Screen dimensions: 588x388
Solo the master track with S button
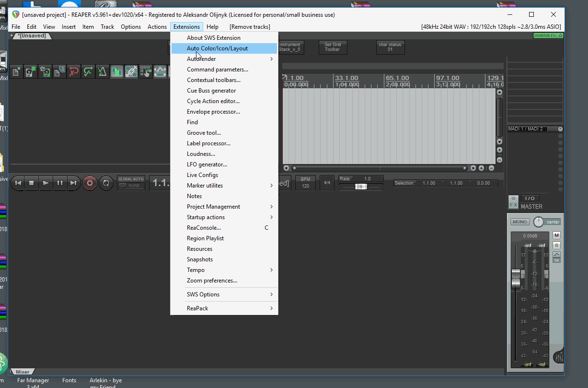click(556, 245)
